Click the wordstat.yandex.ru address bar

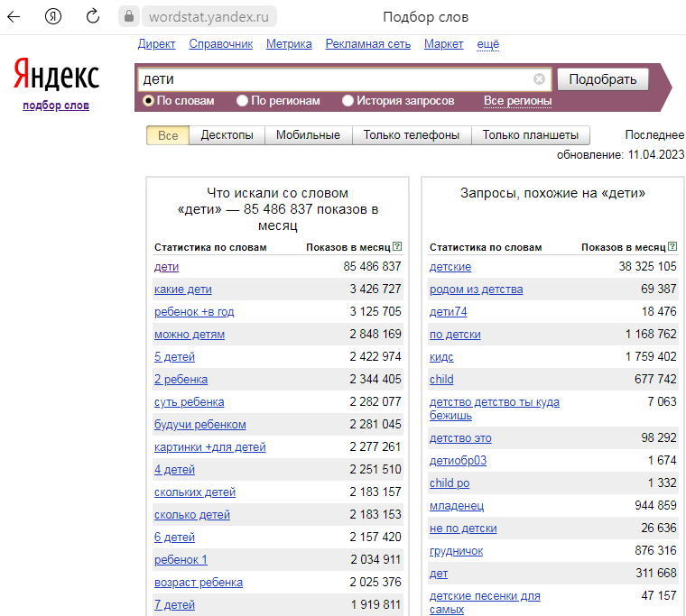(x=209, y=16)
